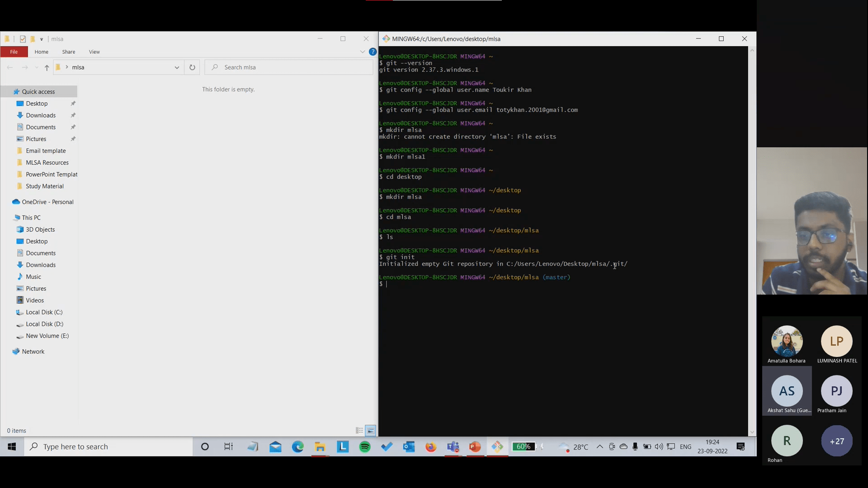This screenshot has height=488, width=868.
Task: Open Cortana from the taskbar
Action: pyautogui.click(x=205, y=446)
